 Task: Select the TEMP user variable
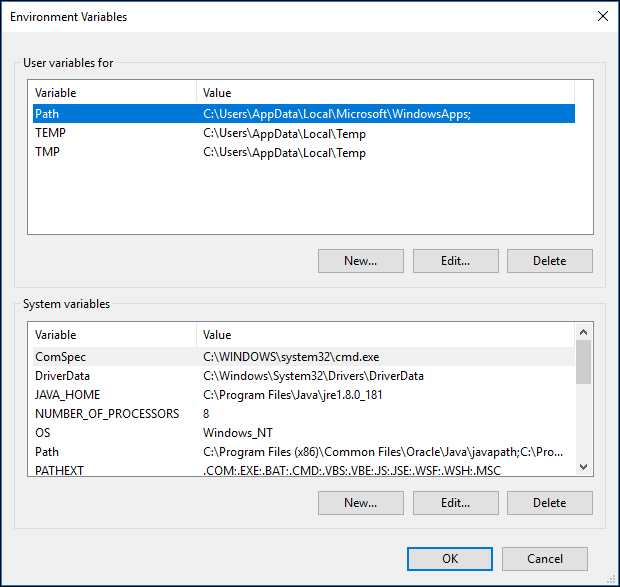point(304,133)
